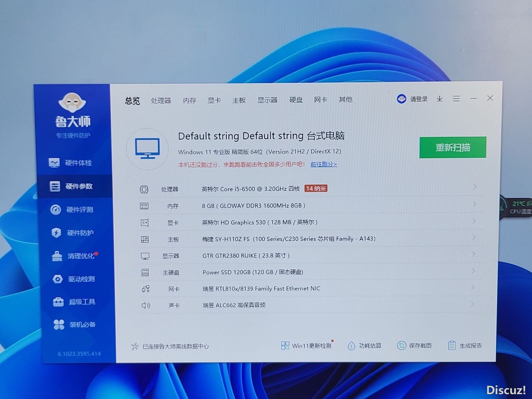This screenshot has width=532, height=399.
Task: Click 梅捷 SY-H110Z FS motherboard text
Action: click(289, 239)
